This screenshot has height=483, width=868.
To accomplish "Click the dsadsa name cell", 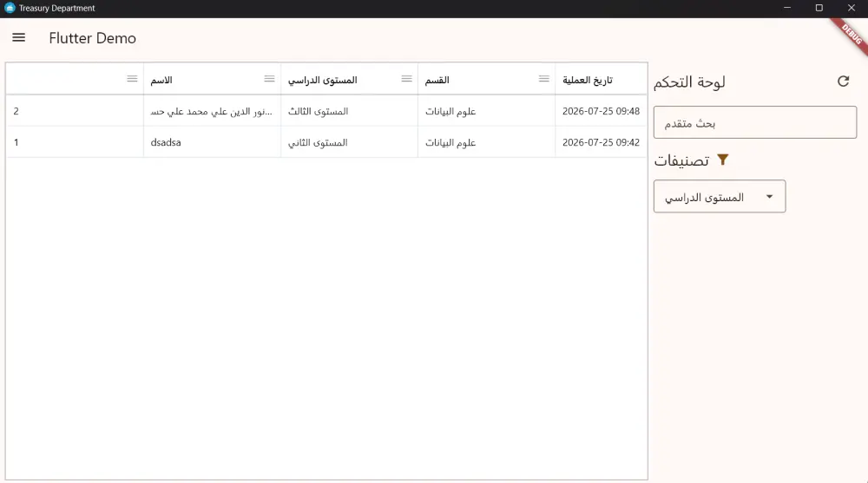I will click(212, 142).
